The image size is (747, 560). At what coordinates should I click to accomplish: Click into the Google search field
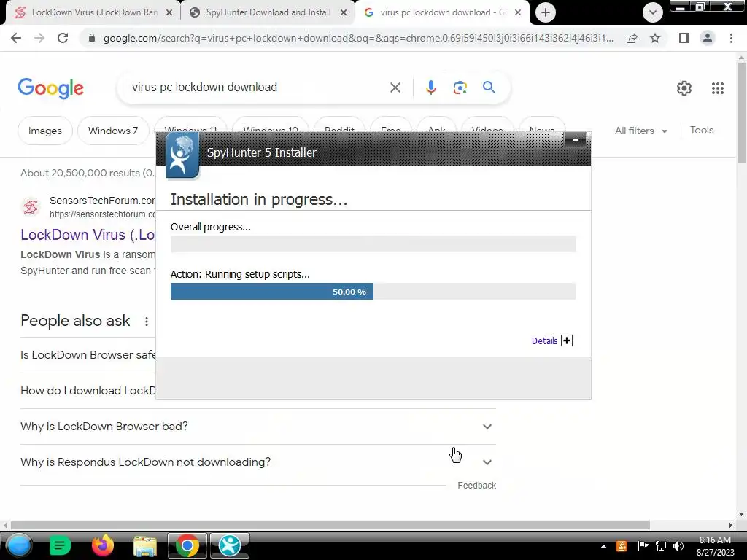258,87
